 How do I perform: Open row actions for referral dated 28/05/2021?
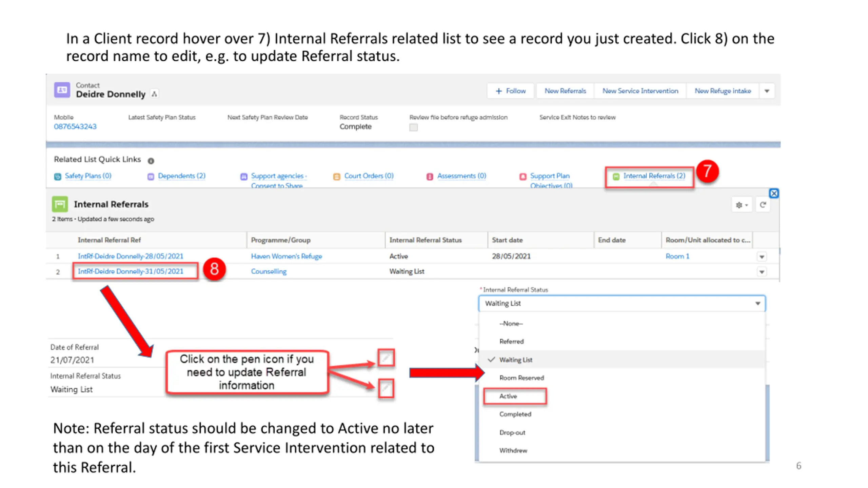pyautogui.click(x=762, y=257)
